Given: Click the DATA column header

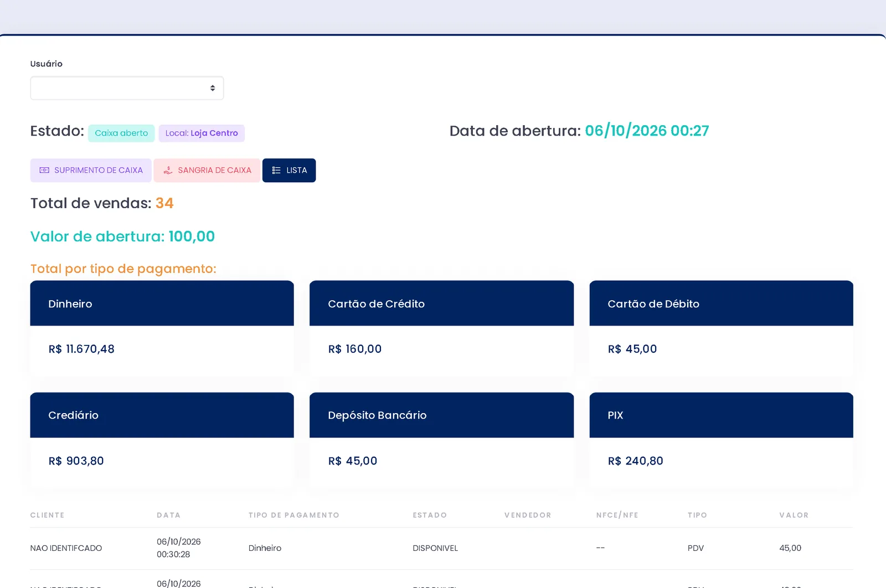Looking at the screenshot, I should pos(168,515).
